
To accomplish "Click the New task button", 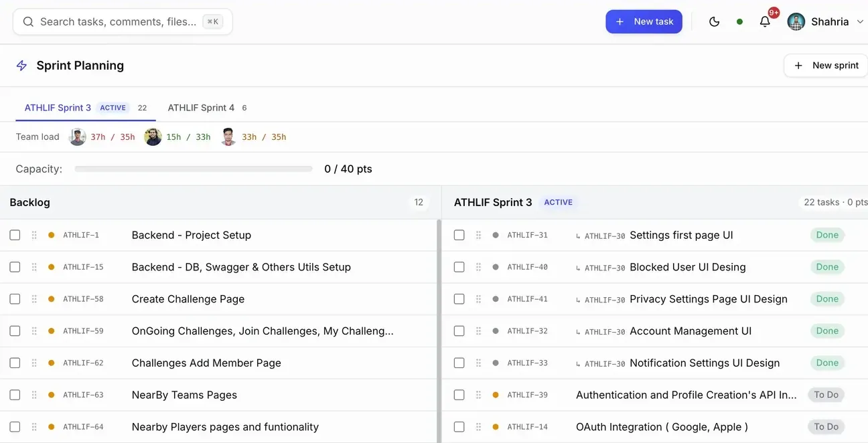I will tap(644, 21).
